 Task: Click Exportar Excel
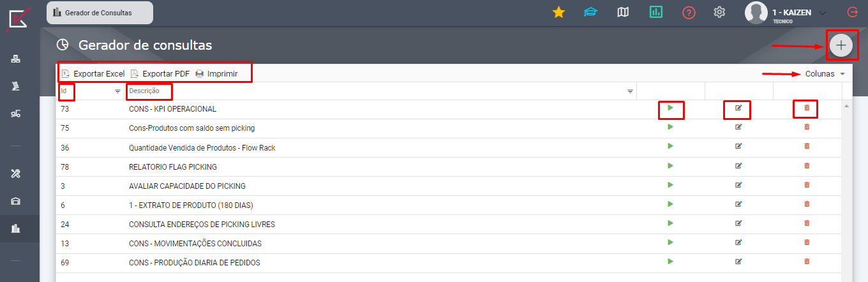click(x=93, y=74)
